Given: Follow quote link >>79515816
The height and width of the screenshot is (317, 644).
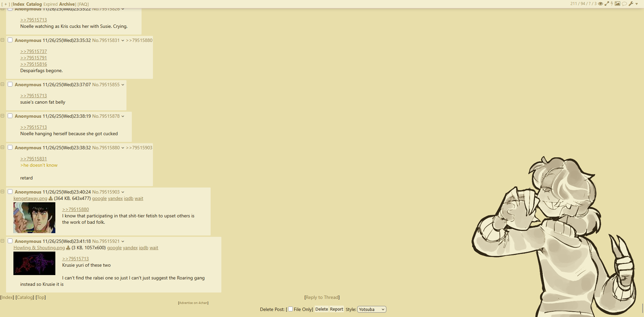Looking at the screenshot, I should pyautogui.click(x=34, y=64).
